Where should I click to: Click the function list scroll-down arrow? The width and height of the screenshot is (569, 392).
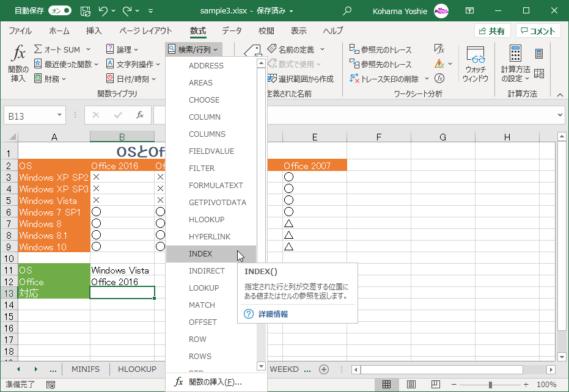click(261, 366)
